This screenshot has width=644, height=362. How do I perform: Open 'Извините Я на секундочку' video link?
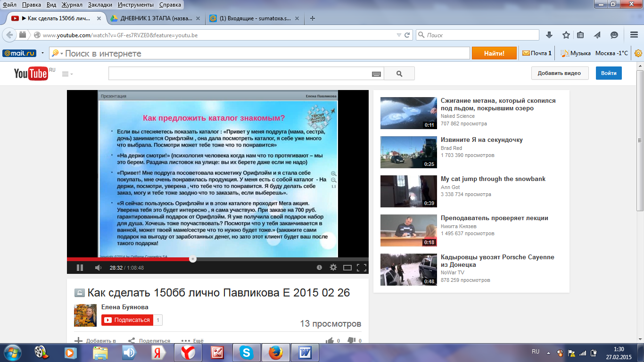click(482, 140)
